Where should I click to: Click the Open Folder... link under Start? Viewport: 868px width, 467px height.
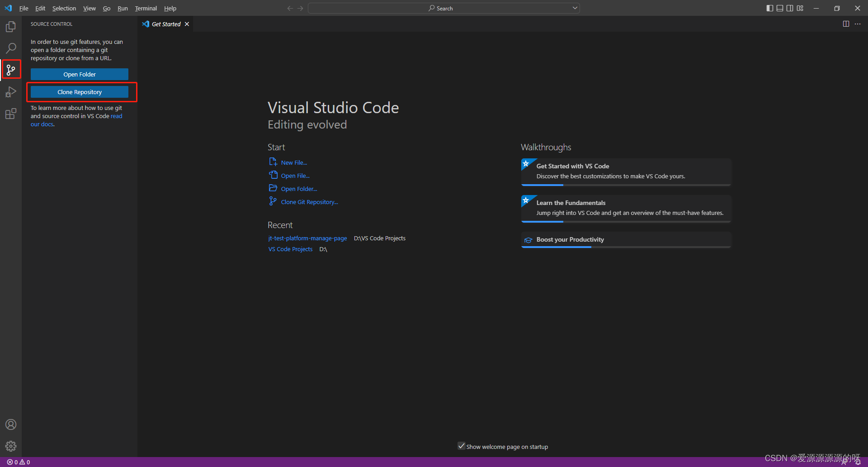point(299,189)
